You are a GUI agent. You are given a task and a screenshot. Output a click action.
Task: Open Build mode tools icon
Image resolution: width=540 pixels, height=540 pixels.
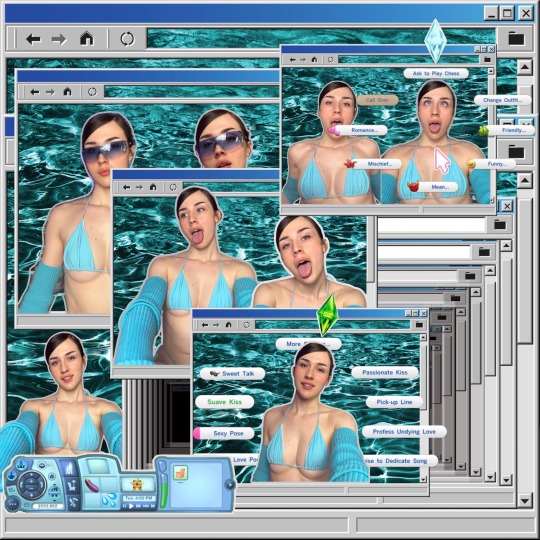[72, 502]
